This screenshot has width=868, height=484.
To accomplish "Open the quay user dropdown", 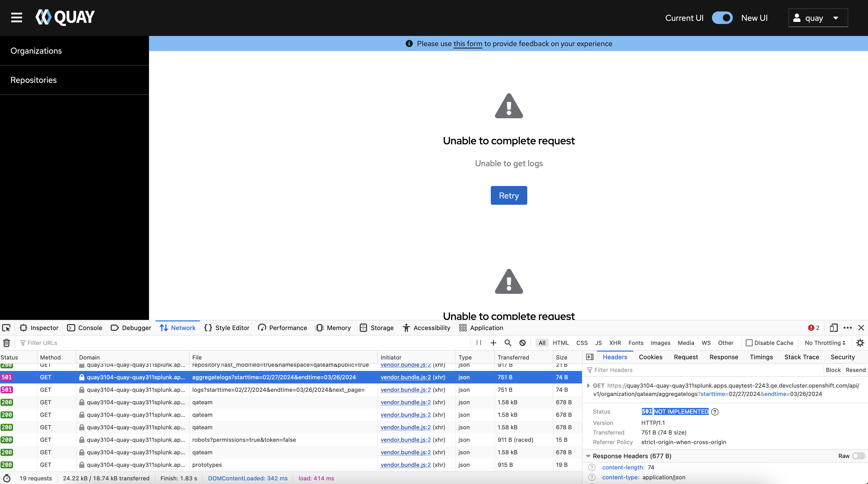I will pyautogui.click(x=818, y=18).
